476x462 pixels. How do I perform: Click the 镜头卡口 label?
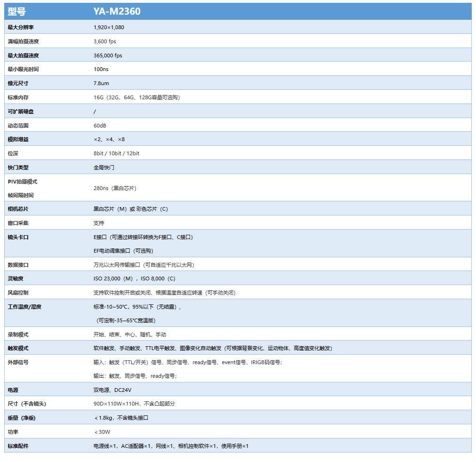(18, 238)
